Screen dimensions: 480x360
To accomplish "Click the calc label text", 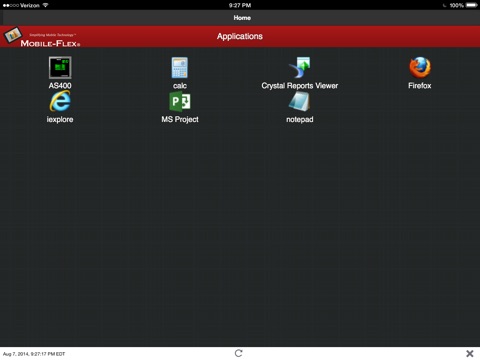I will (x=180, y=86).
